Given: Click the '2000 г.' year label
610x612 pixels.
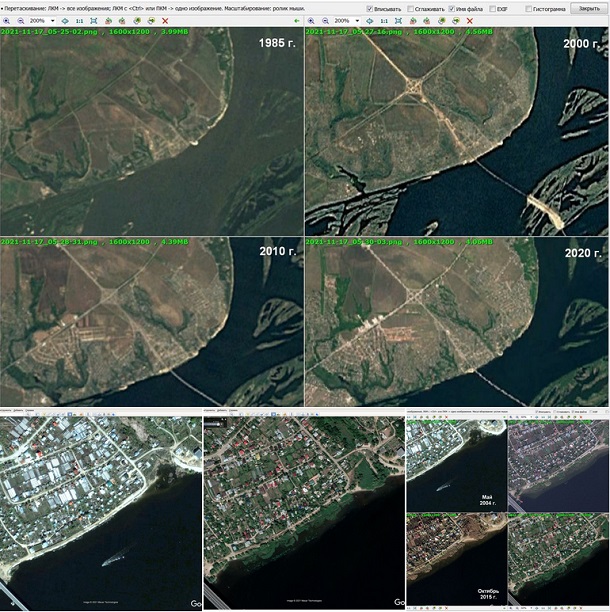Looking at the screenshot, I should pyautogui.click(x=581, y=44).
